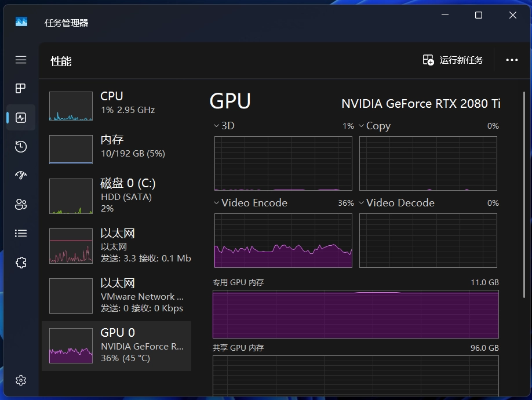Click the 11.0 GB dedicated memory value
The image size is (532, 400).
coord(484,282)
